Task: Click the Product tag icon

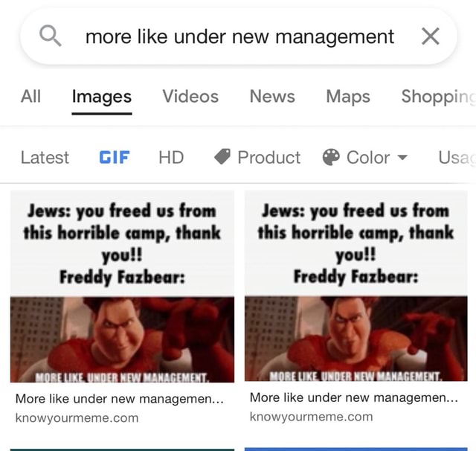Action: click(x=222, y=157)
